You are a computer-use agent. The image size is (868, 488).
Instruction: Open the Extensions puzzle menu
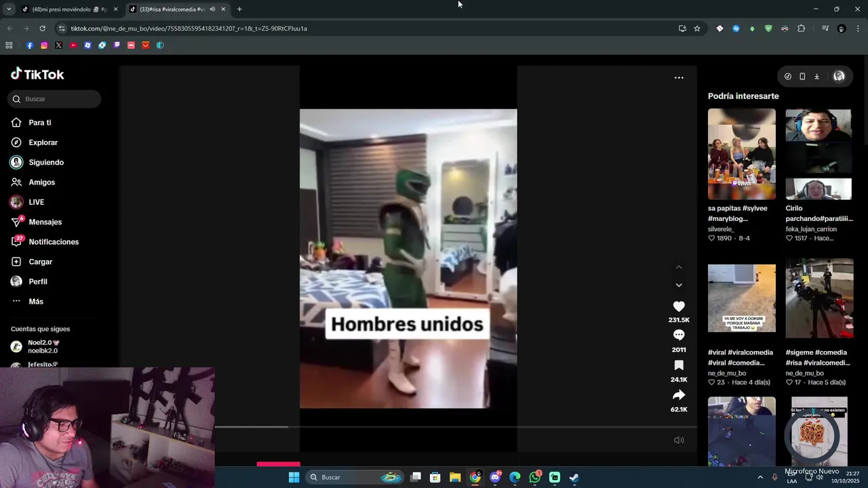[x=801, y=28]
